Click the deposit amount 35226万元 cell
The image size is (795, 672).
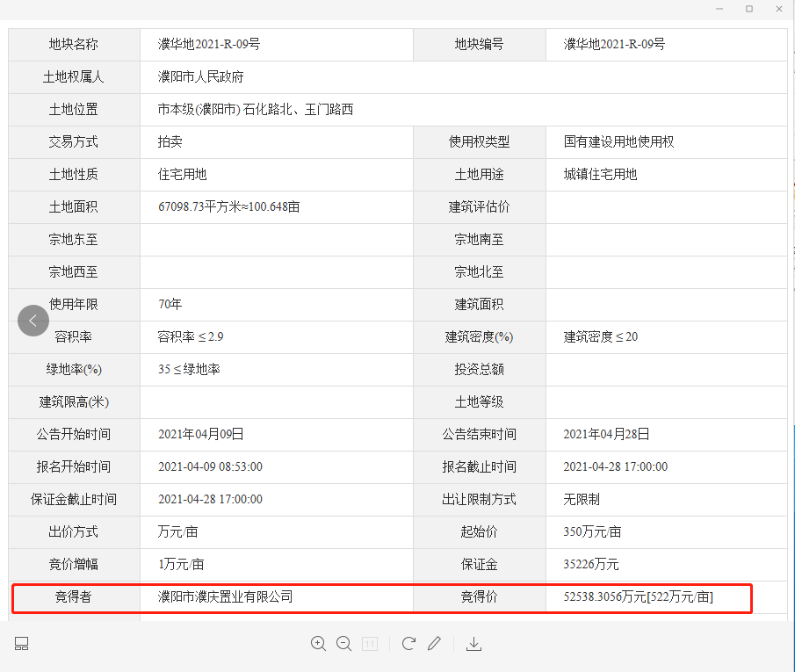coord(590,565)
